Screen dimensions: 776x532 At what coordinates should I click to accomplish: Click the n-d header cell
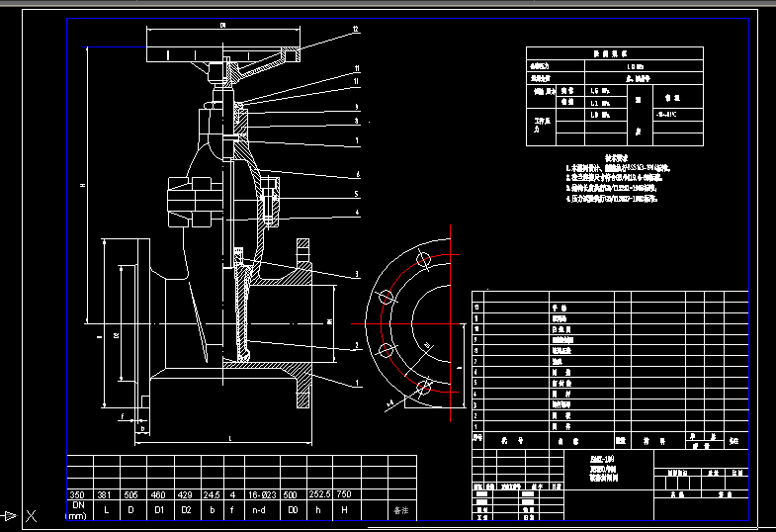tap(262, 511)
